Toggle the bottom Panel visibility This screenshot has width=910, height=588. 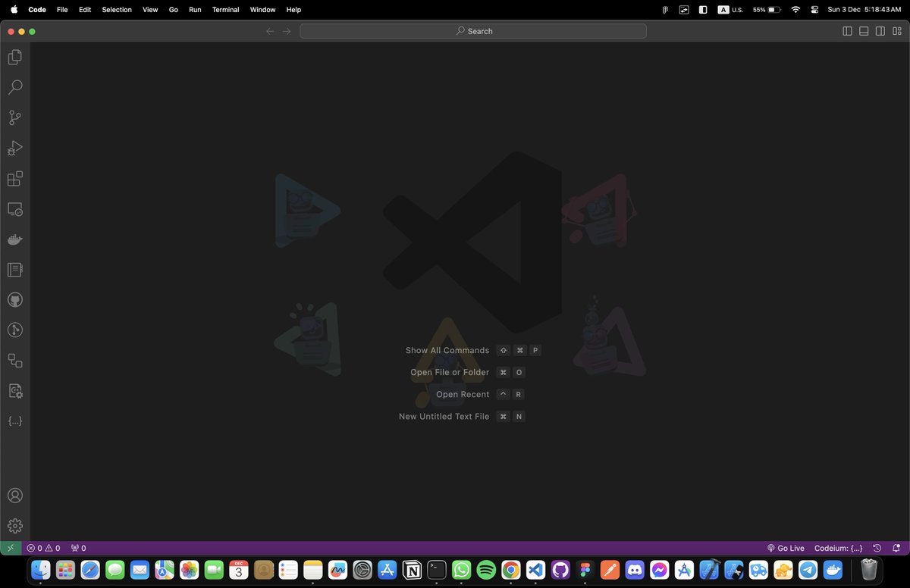[x=864, y=31]
